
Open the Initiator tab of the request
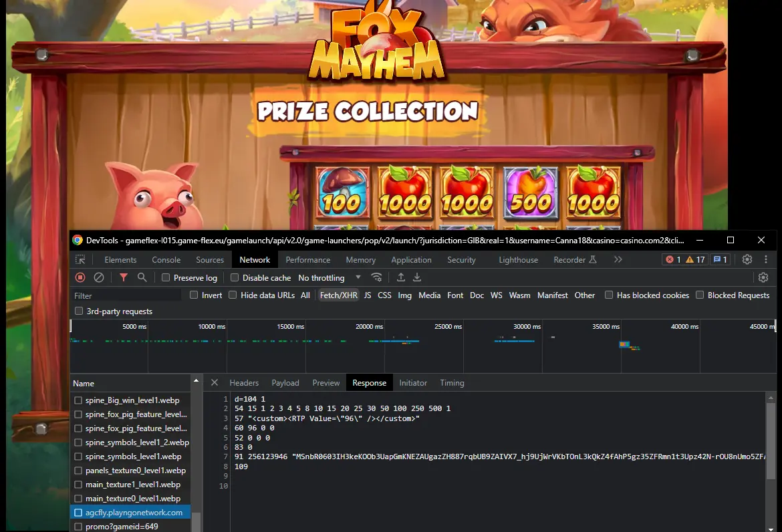pyautogui.click(x=413, y=383)
